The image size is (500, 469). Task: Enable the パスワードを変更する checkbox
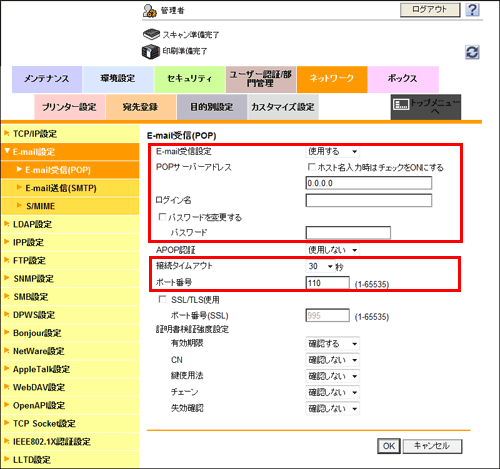pos(162,217)
